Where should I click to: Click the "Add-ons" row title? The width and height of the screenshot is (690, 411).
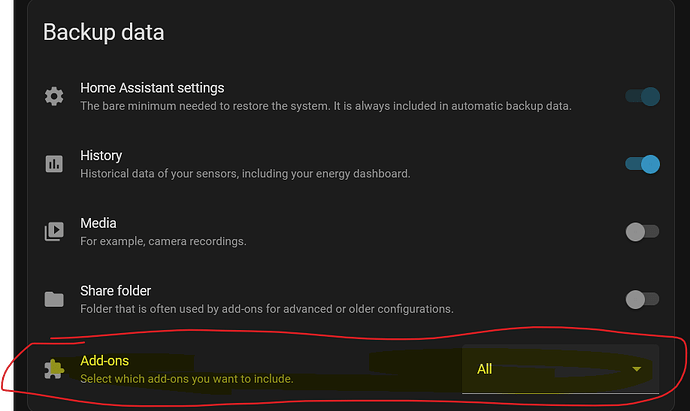(x=104, y=360)
